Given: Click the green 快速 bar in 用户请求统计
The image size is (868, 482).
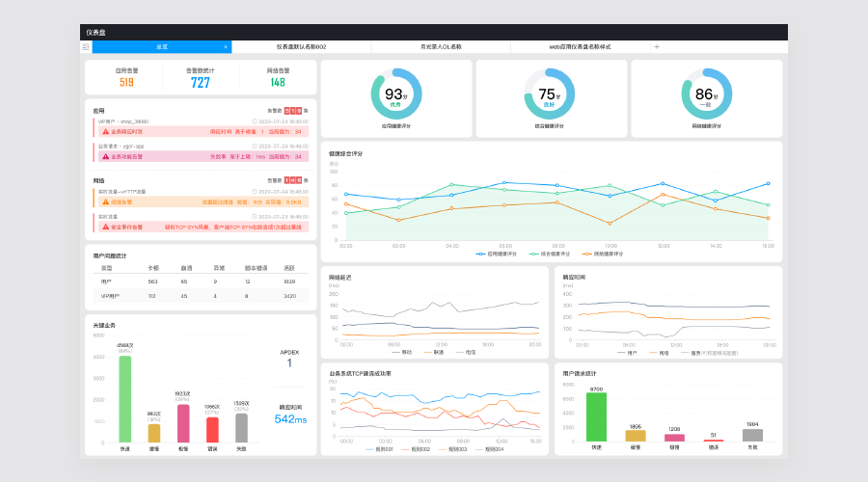Looking at the screenshot, I should (596, 416).
